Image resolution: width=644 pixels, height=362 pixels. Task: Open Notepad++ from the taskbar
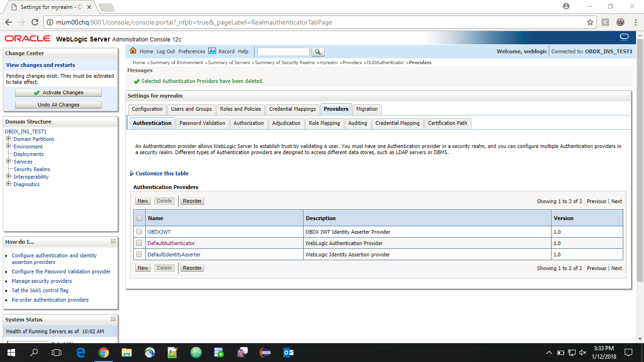173,353
